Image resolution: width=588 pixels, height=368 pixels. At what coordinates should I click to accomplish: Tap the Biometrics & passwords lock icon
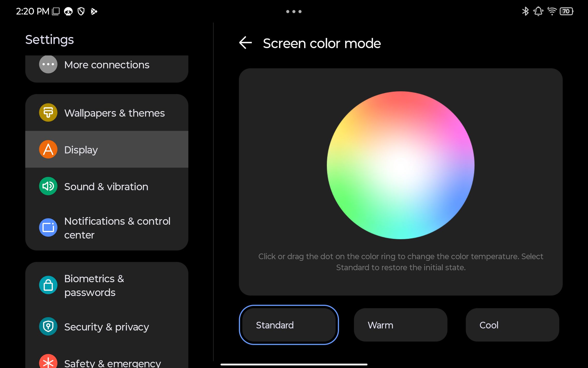[48, 285]
